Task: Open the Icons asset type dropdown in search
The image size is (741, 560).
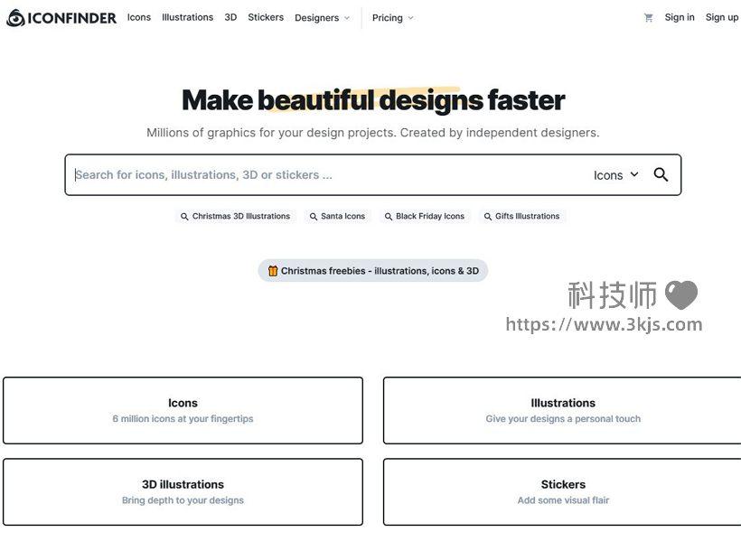Action: pyautogui.click(x=616, y=175)
